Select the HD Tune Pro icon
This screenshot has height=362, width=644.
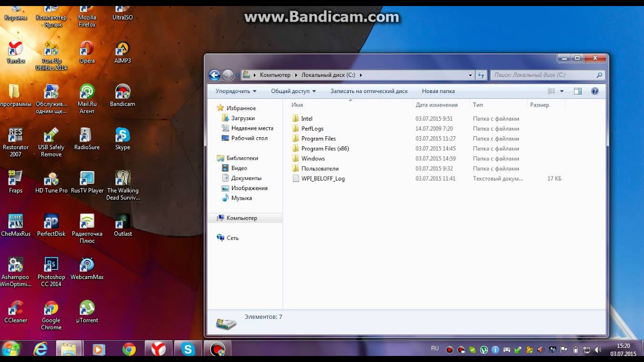point(51,183)
